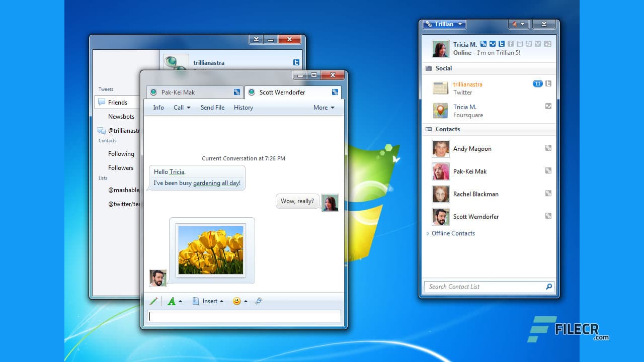Click the Send File option
The image size is (644, 362).
(x=212, y=108)
